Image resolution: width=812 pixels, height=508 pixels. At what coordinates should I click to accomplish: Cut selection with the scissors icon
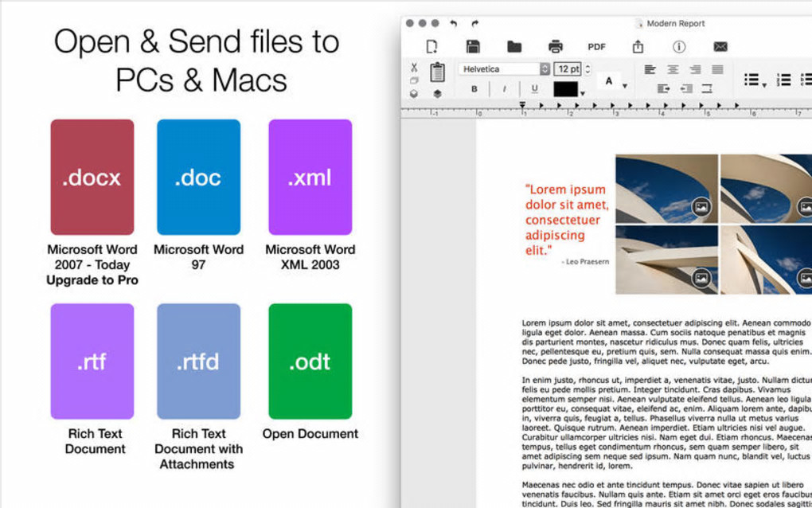(414, 68)
